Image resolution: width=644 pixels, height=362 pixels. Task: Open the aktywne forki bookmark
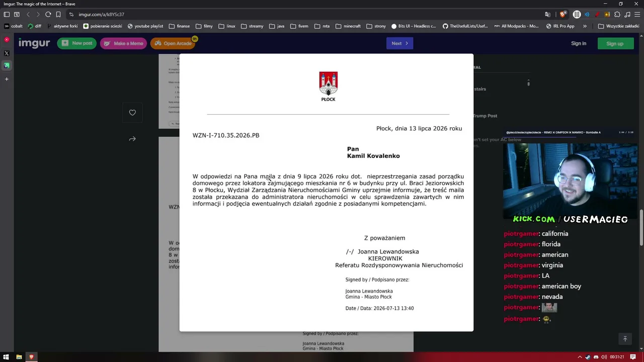pos(62,26)
